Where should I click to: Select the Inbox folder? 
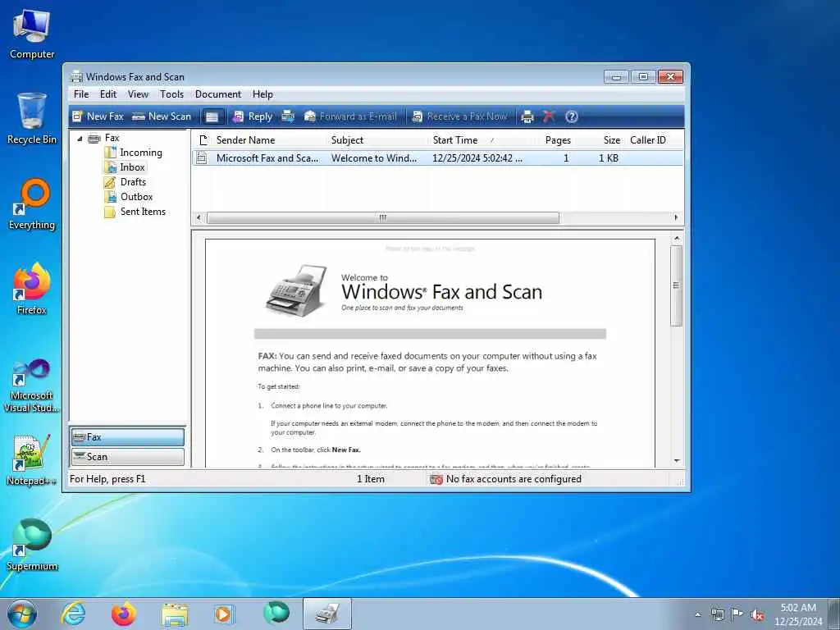pos(132,167)
